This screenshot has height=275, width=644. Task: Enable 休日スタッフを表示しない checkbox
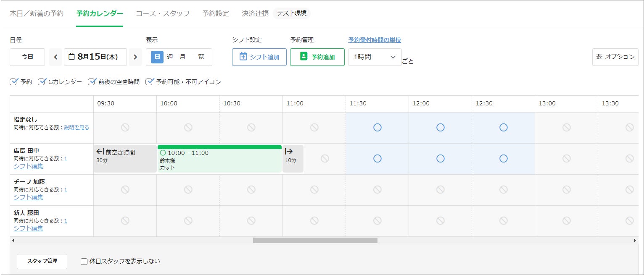84,262
